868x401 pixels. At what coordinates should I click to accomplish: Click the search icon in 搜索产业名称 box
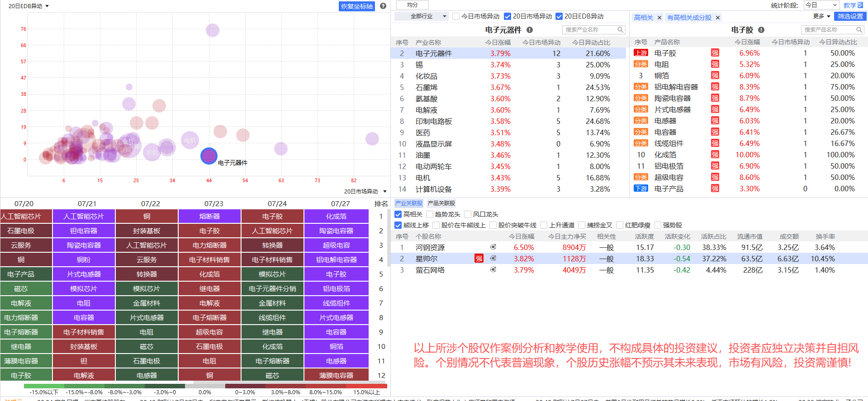coord(621,30)
